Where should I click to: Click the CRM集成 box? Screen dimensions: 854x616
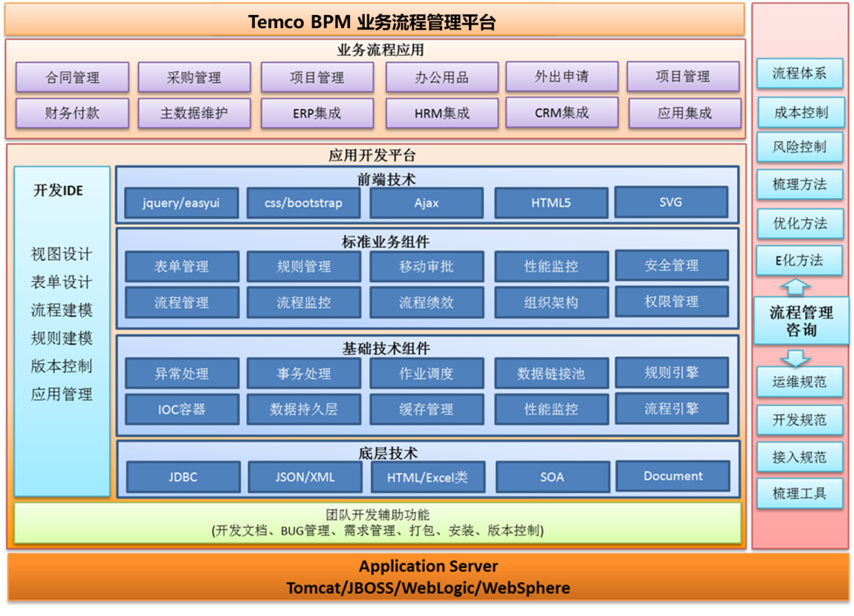tap(562, 112)
